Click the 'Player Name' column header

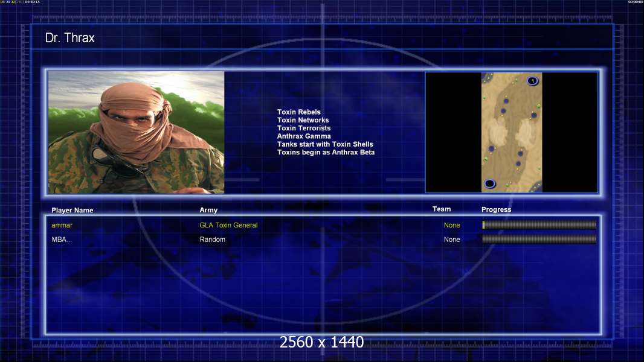(72, 210)
